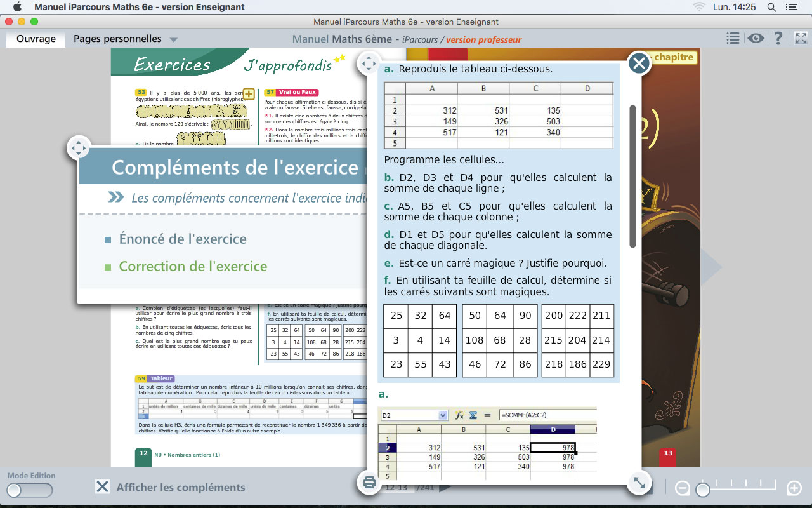Image resolution: width=812 pixels, height=508 pixels.
Task: Open help with the question mark icon
Action: (778, 39)
